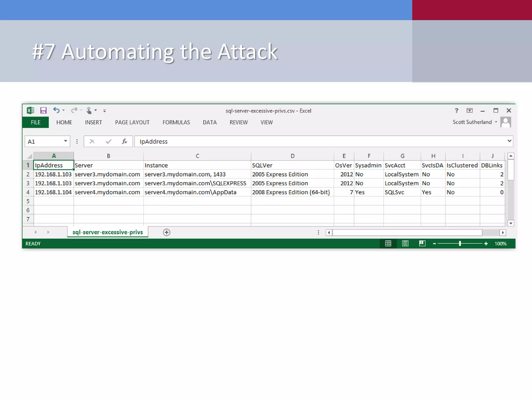Open Excel Help question mark

coord(456,110)
